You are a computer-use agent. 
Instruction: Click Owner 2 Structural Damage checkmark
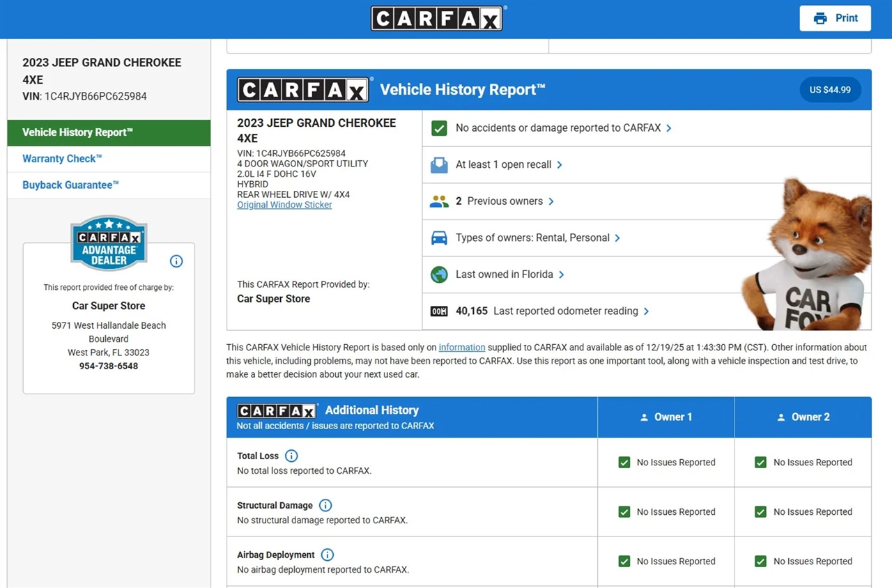761,512
